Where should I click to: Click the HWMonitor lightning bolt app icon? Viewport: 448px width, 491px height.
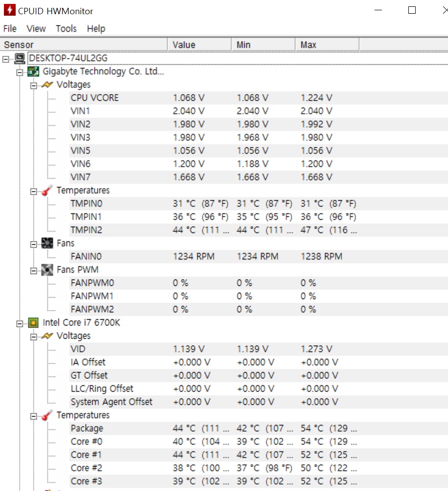(9, 10)
